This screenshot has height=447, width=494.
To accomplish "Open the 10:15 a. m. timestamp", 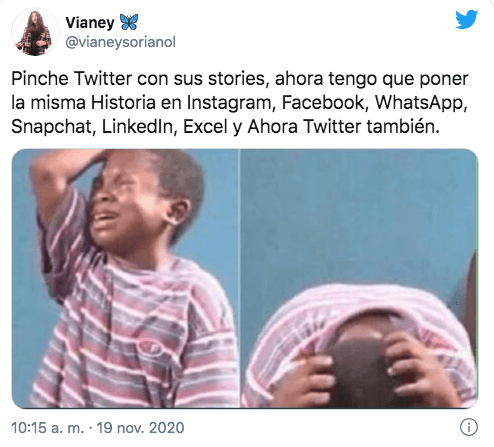I will [x=47, y=428].
